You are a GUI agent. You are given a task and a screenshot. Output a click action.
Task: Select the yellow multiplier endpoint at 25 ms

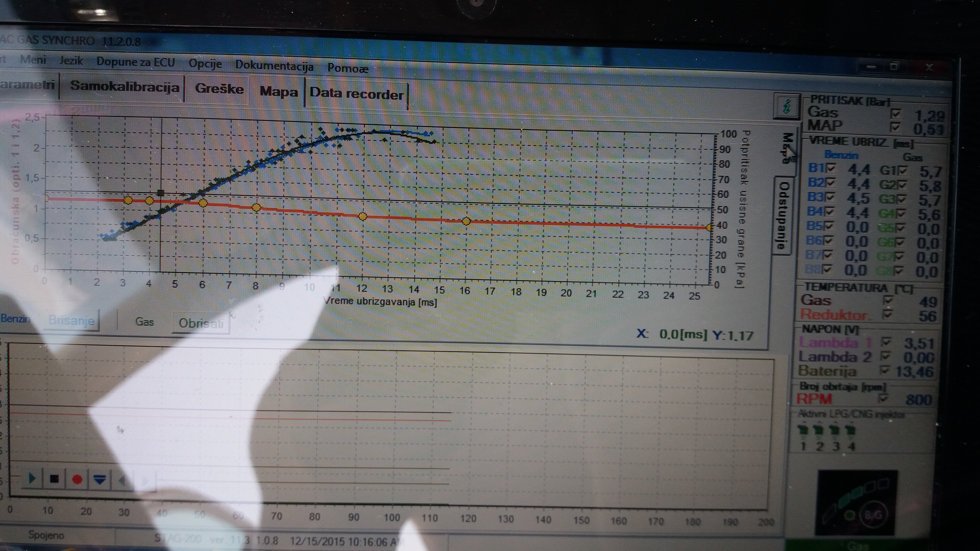709,227
